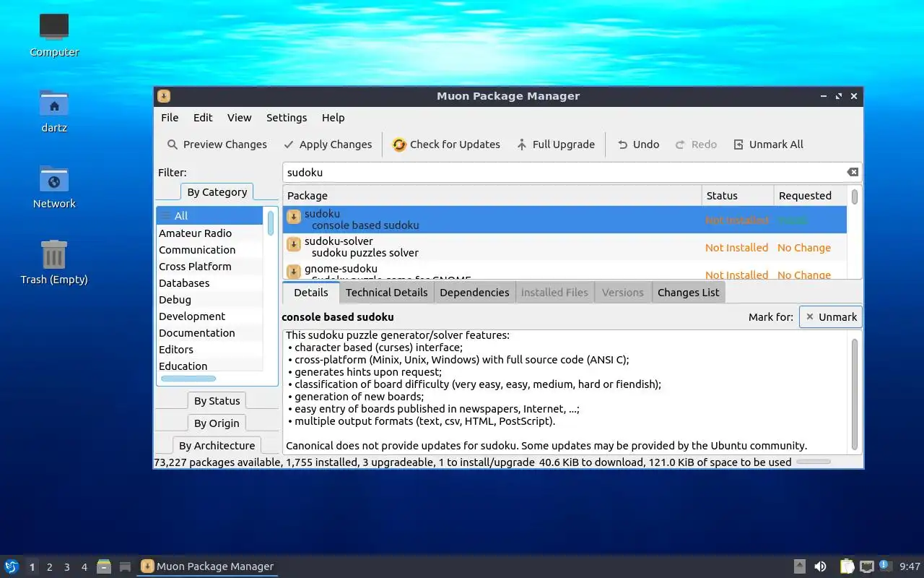Click the Muon icon in title bar
This screenshot has width=924, height=578.
164,96
